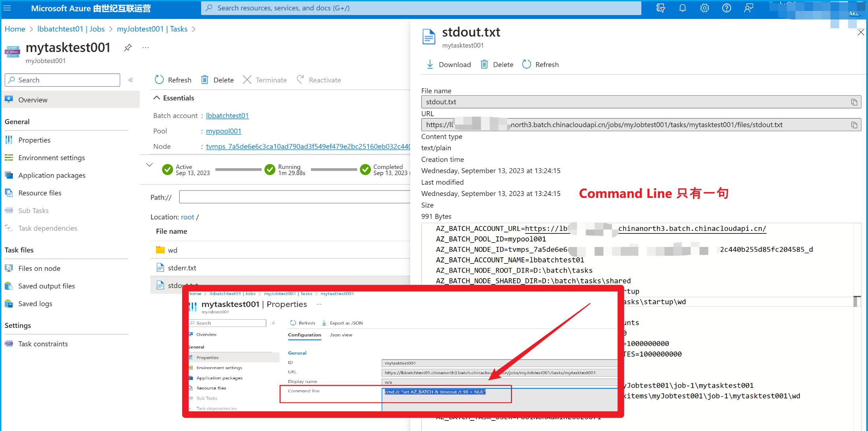Click the Delete trash icon in file pane

point(484,65)
